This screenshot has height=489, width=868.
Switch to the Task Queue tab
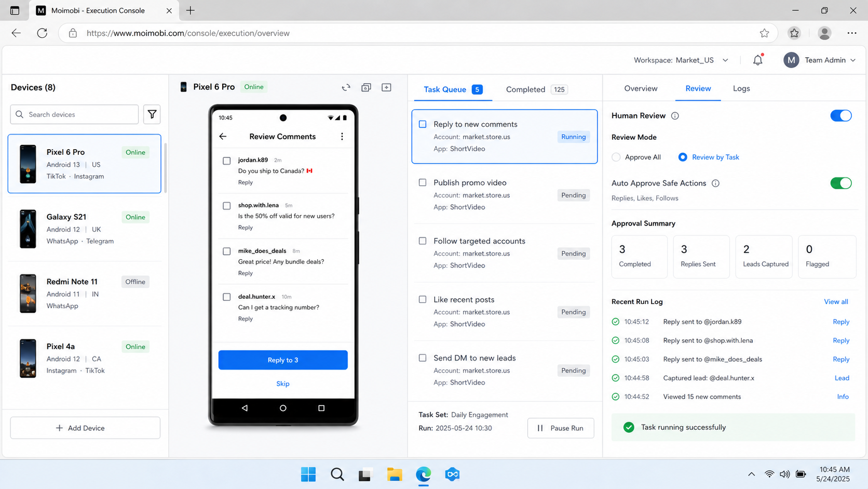click(453, 89)
